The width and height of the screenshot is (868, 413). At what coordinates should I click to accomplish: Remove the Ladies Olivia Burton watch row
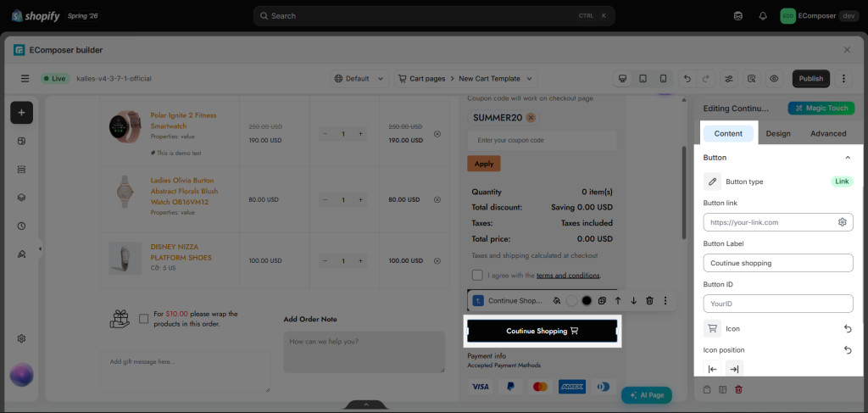coord(437,200)
